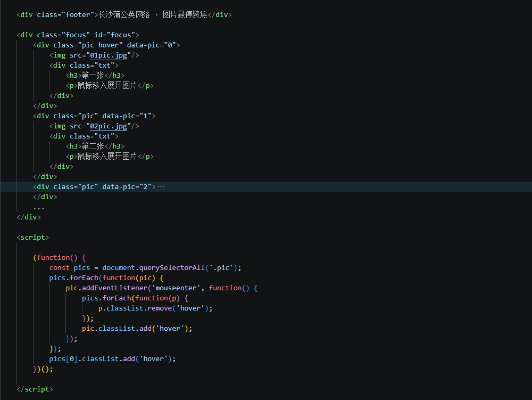
Task: Open the 01pic.jpg image source link
Action: [108, 55]
